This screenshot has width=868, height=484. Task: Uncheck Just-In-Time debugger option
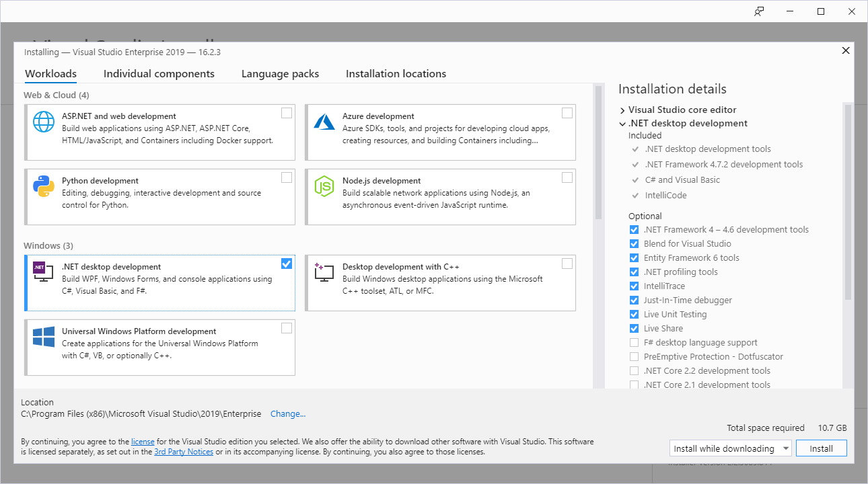634,300
